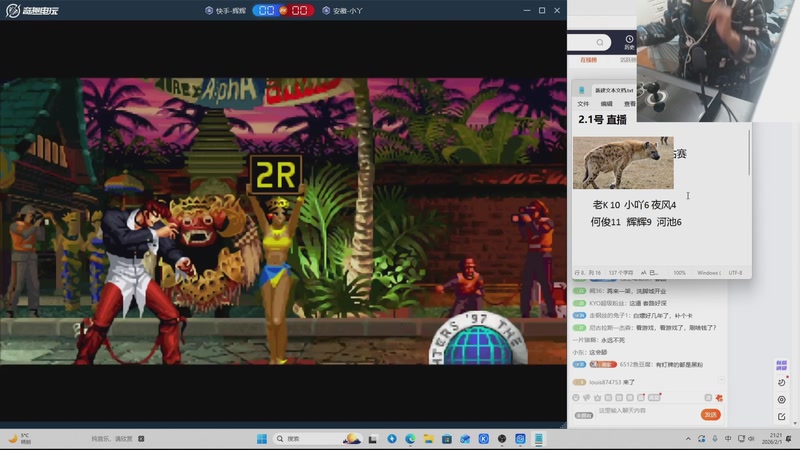Open the 编辑 menu in Notepad
The height and width of the screenshot is (450, 800).
click(606, 104)
